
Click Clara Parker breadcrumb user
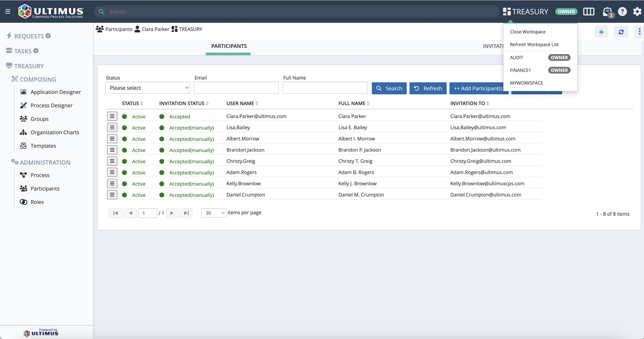(x=152, y=29)
